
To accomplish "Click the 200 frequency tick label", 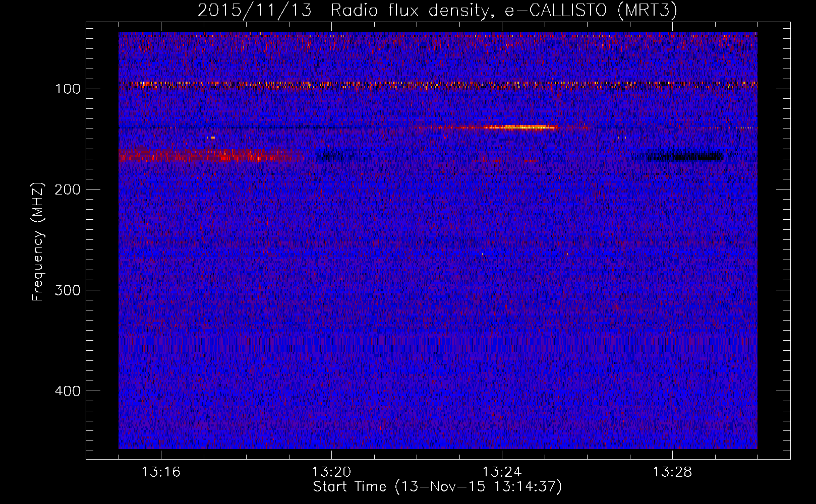I will [x=67, y=190].
